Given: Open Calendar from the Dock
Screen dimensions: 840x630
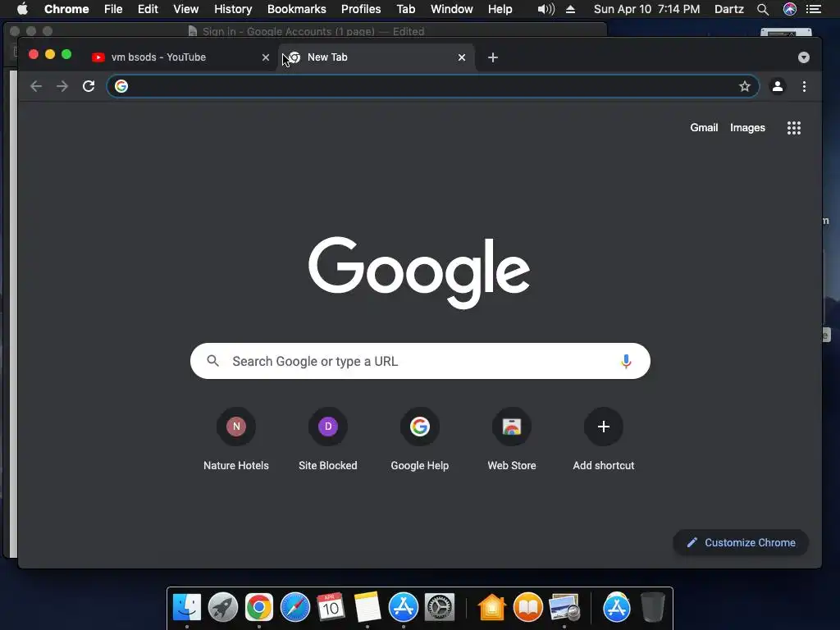Looking at the screenshot, I should [x=331, y=607].
